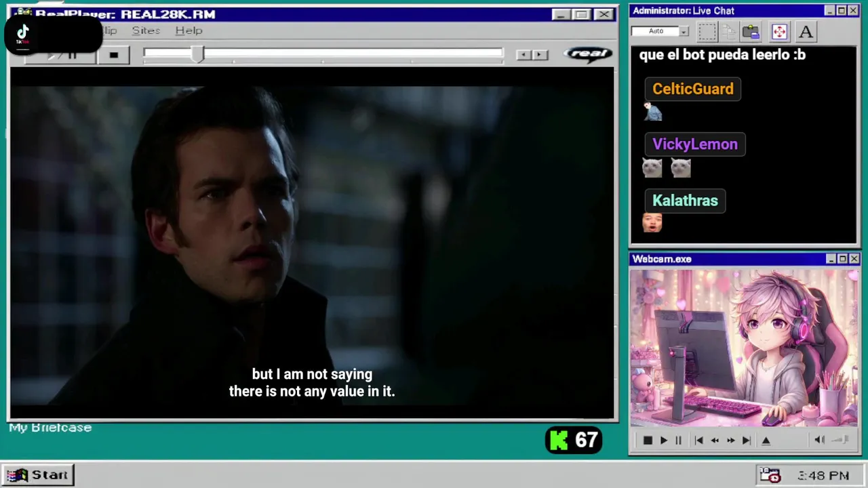Open My Briefcase desktop label

(x=50, y=428)
